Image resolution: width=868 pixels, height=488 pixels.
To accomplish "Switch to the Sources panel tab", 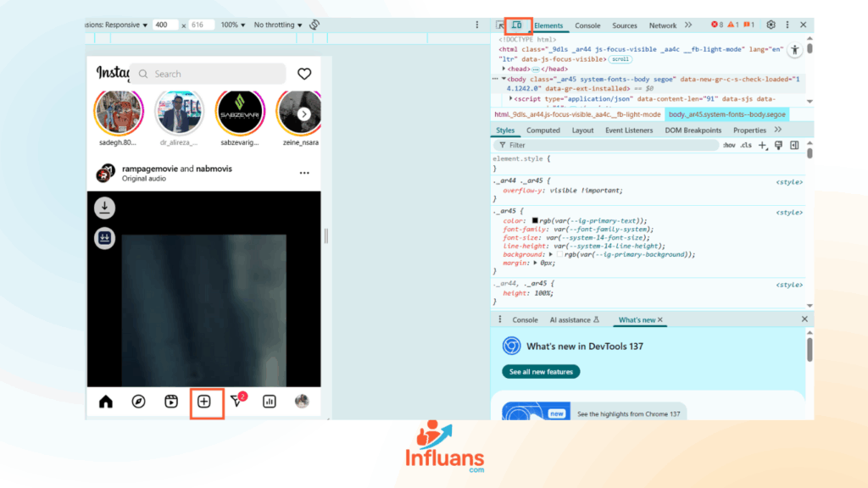I will [625, 25].
